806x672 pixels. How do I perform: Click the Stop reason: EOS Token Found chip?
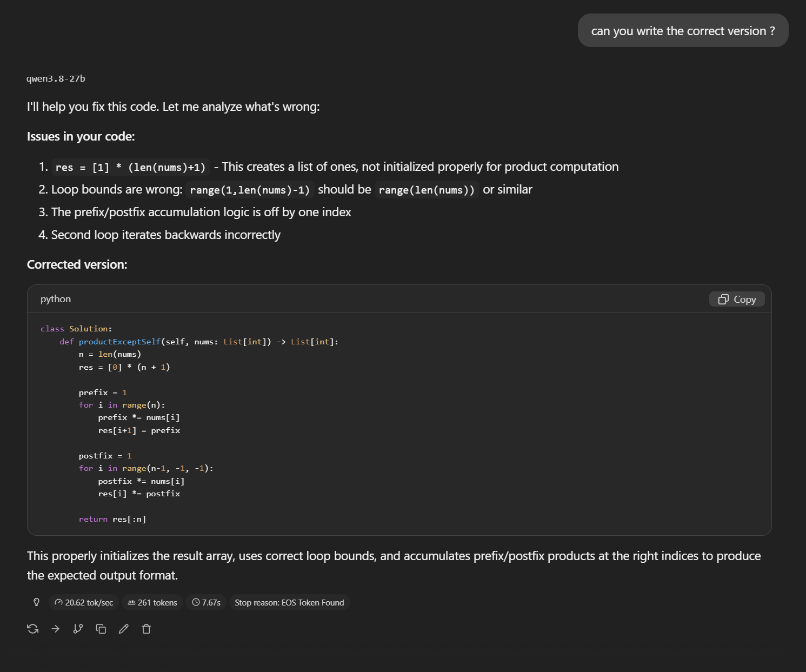(x=289, y=602)
